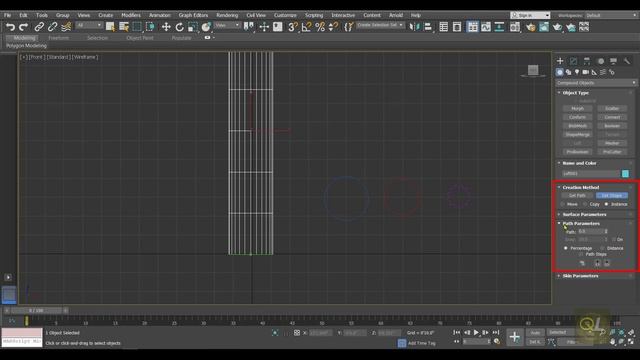The height and width of the screenshot is (360, 640).
Task: Click the Select and Place icon
Action: [x=206, y=27]
